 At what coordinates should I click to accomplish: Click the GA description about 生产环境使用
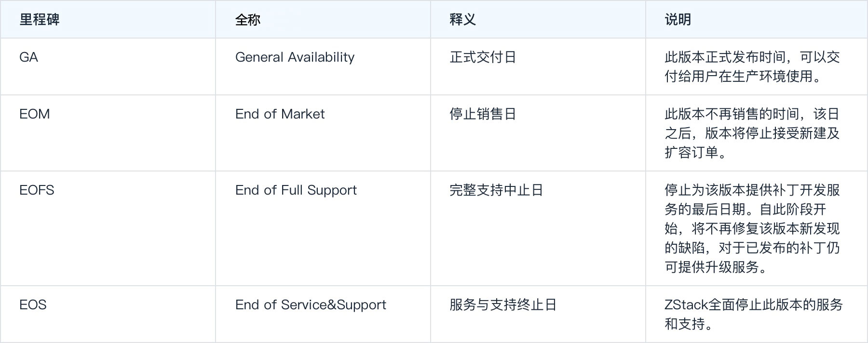pyautogui.click(x=752, y=67)
